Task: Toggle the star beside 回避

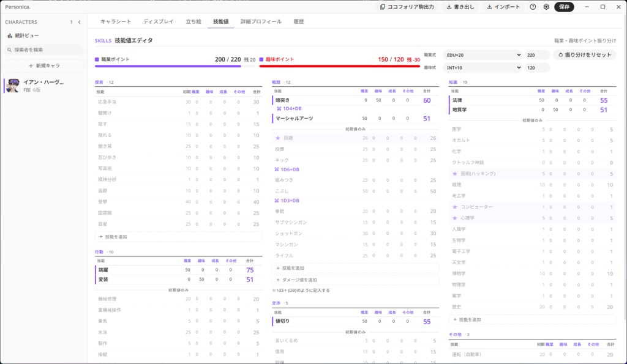Action: pos(278,138)
